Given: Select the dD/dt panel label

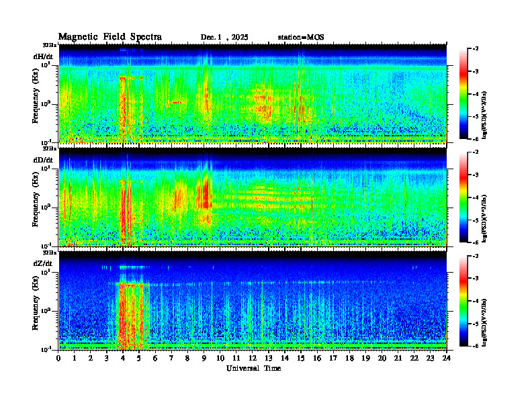Looking at the screenshot, I should pos(43,160).
